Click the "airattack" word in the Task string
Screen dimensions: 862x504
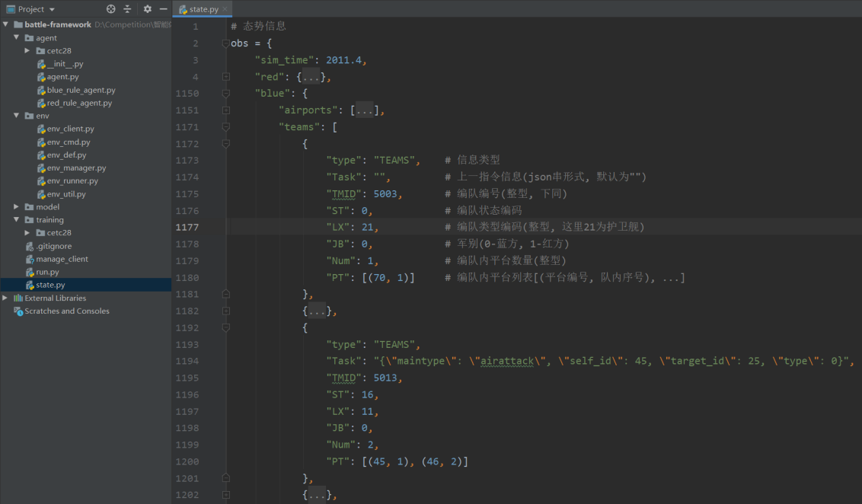(x=507, y=361)
